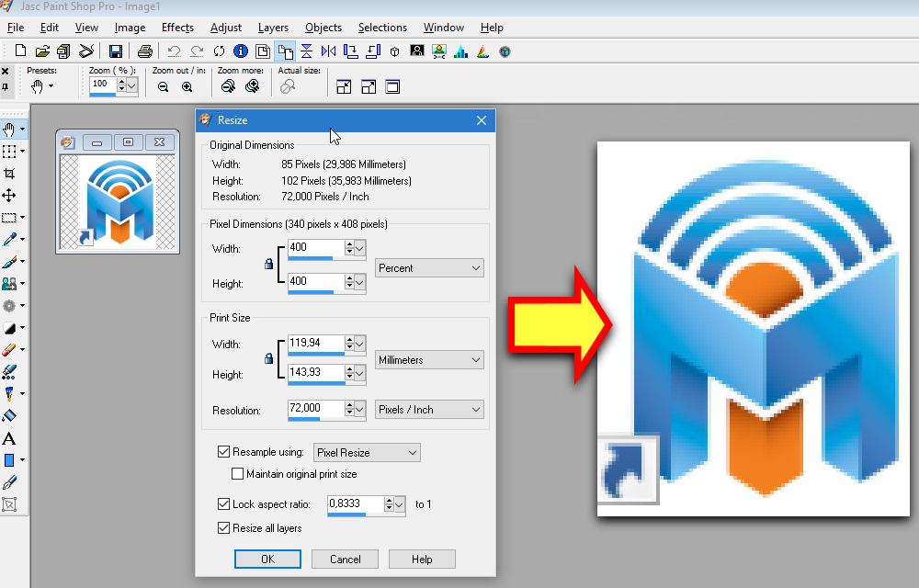Open Image Information blue info icon

click(x=240, y=51)
